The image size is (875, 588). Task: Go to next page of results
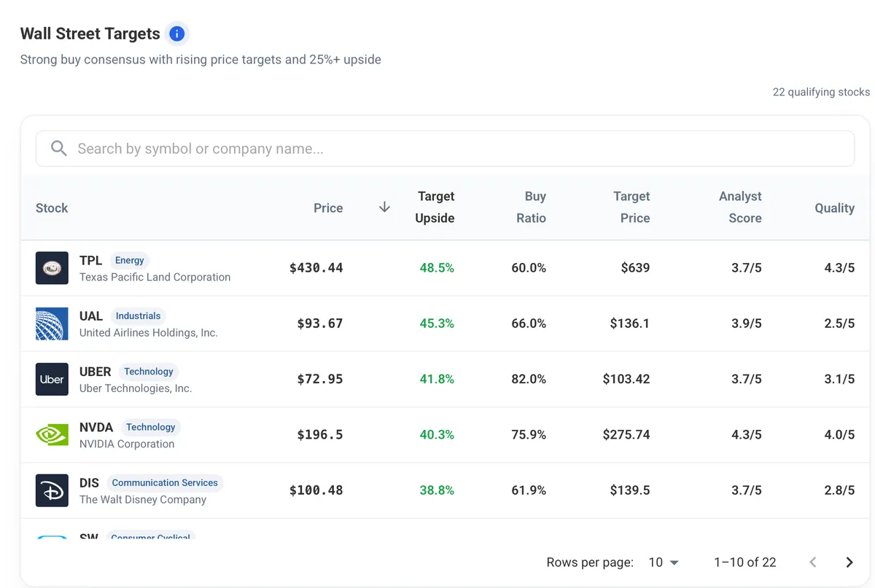click(x=849, y=562)
